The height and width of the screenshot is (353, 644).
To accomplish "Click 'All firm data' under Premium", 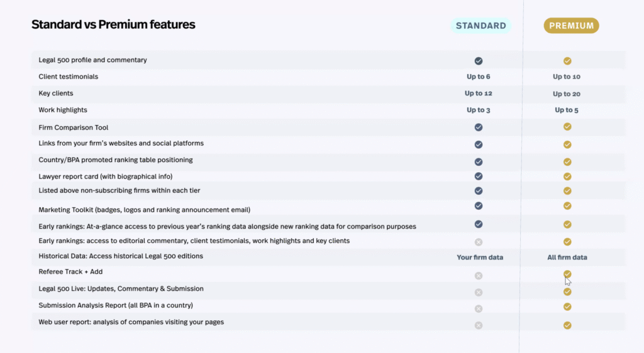I will pos(567,258).
